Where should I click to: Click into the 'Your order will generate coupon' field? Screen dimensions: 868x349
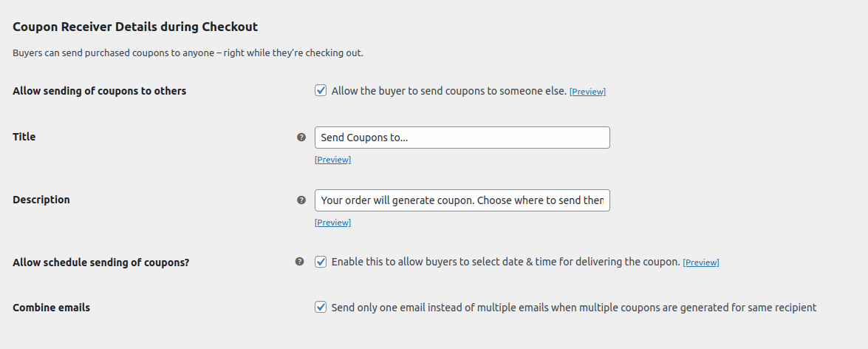[x=462, y=200]
